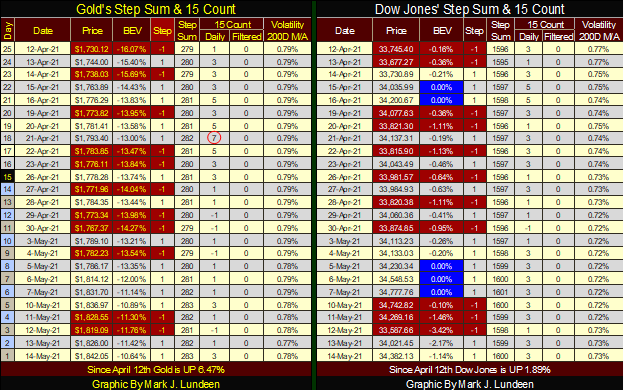Image resolution: width=624 pixels, height=391 pixels.
Task: Select Gold step sum 283 on 10-May-21
Action: 187,305
